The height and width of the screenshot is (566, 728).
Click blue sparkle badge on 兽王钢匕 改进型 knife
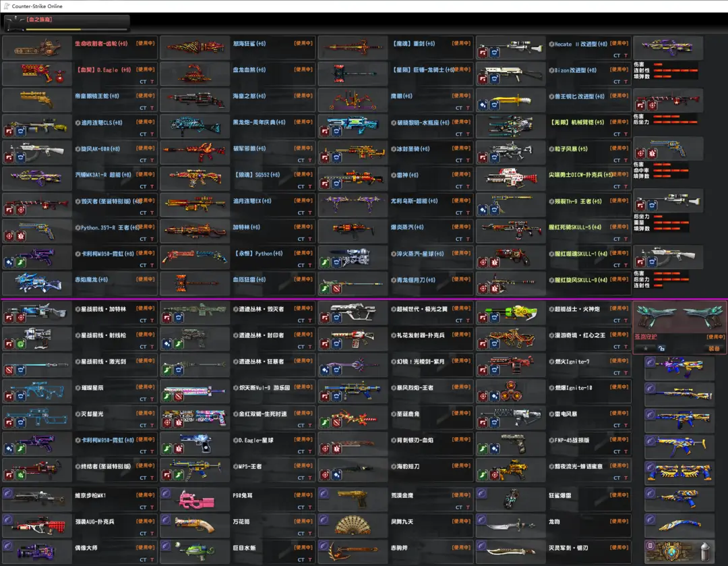click(483, 105)
